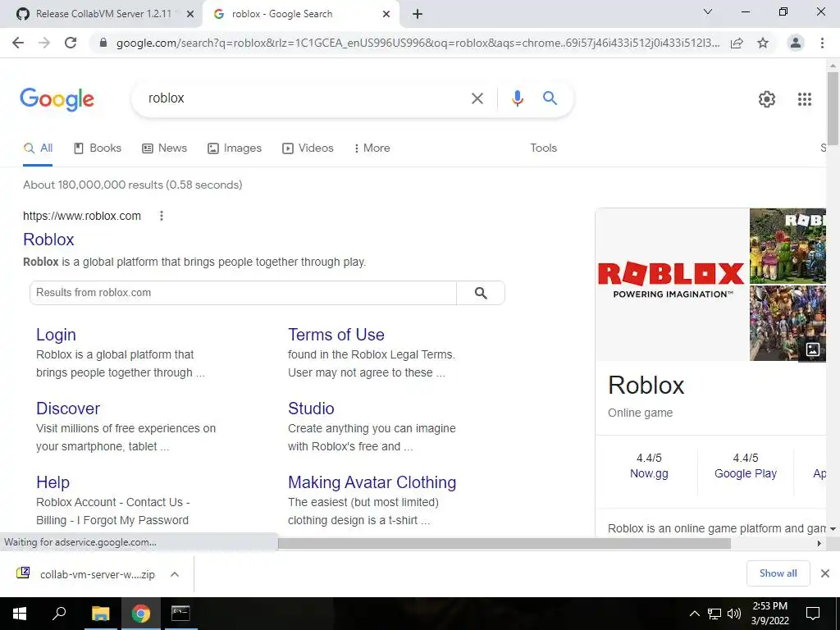The width and height of the screenshot is (840, 630).
Task: Switch to Images results
Action: pyautogui.click(x=235, y=148)
